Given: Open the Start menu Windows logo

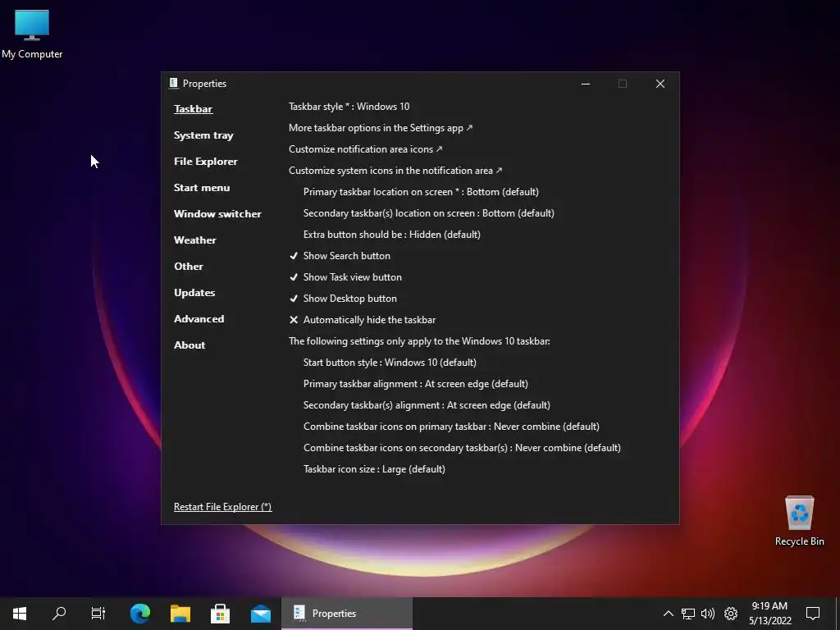Looking at the screenshot, I should [20, 614].
